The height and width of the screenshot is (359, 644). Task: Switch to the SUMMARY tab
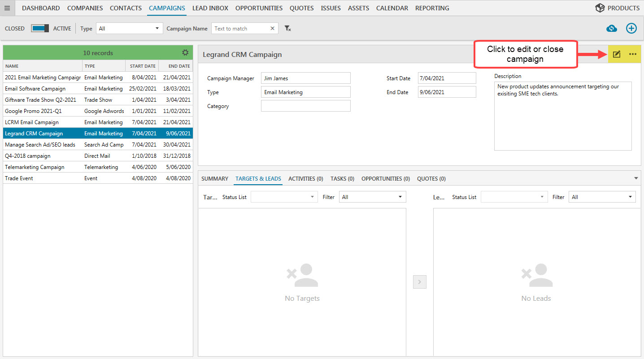(x=215, y=178)
